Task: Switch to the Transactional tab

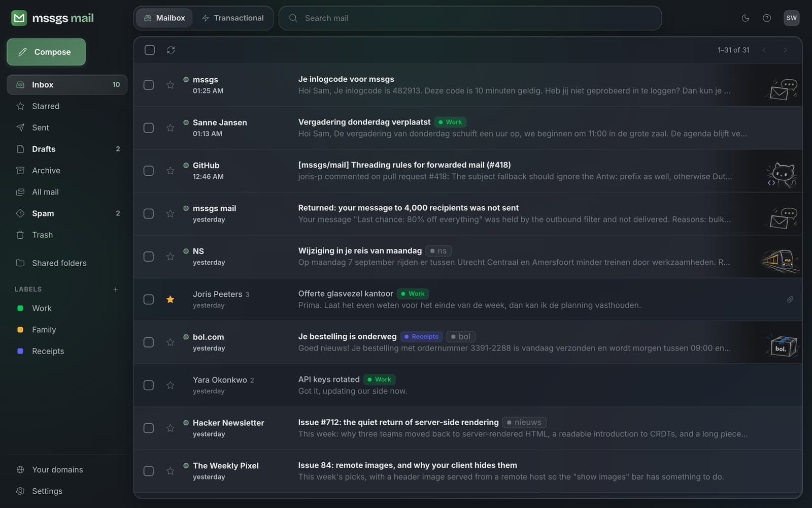Action: point(232,18)
